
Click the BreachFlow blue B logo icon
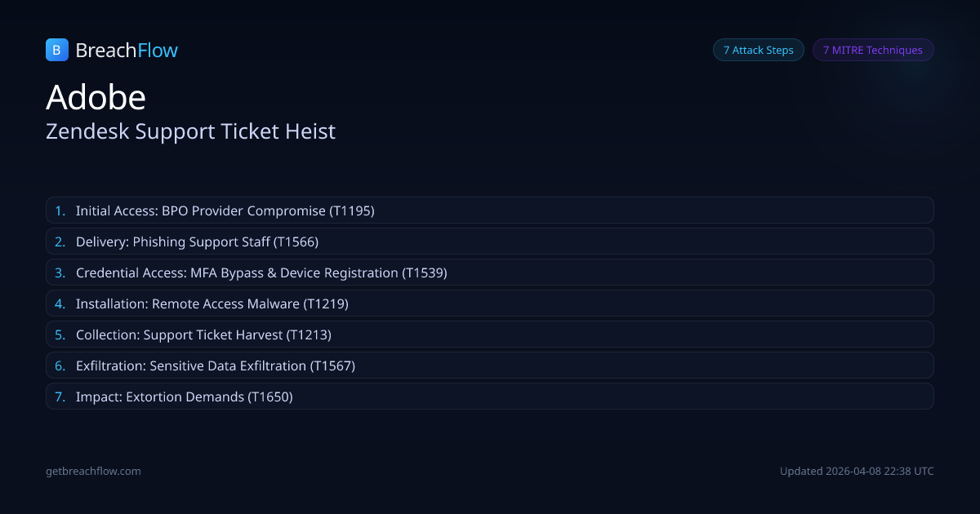point(57,50)
